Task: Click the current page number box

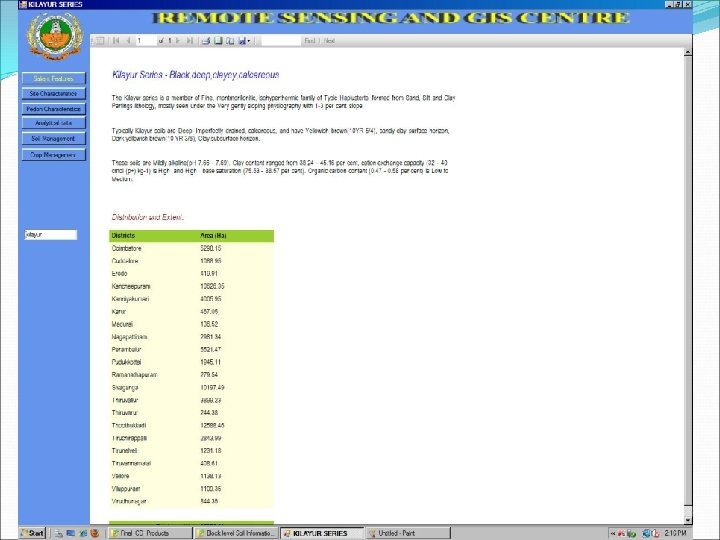Action: click(146, 41)
